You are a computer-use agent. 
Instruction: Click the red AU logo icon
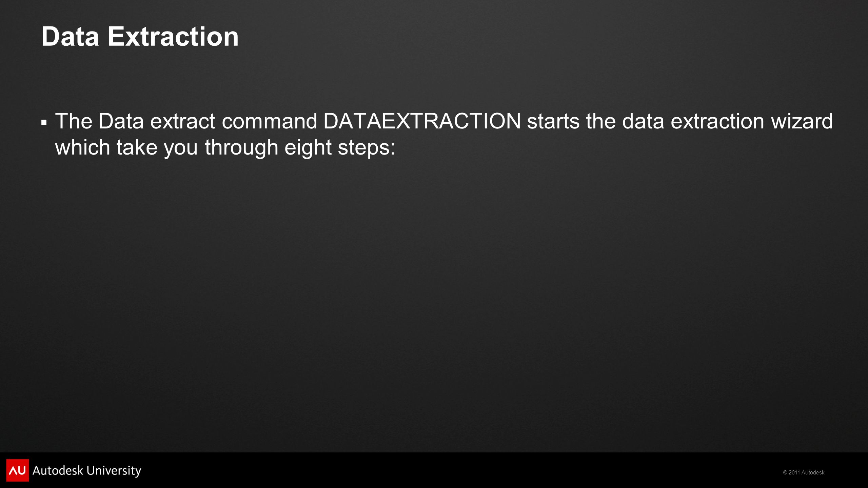(x=18, y=470)
